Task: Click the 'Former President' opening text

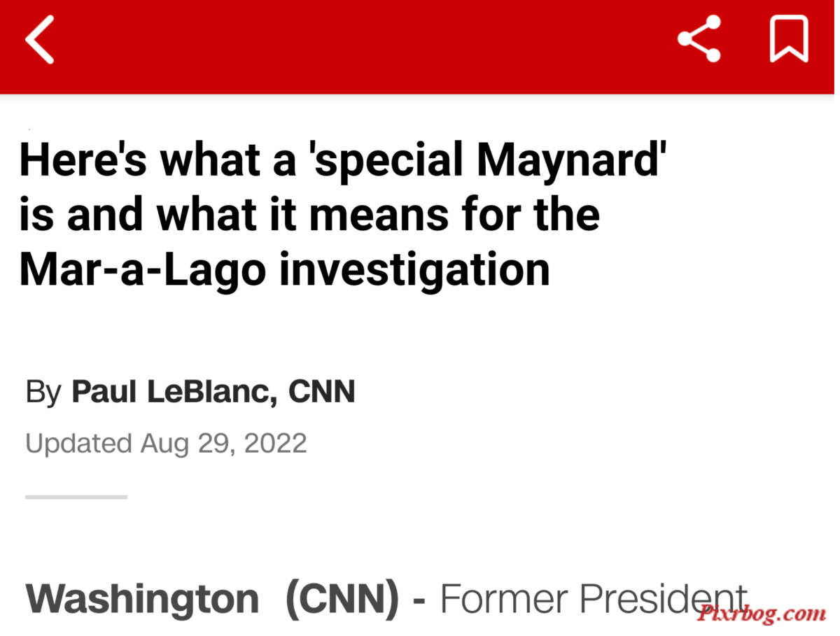Action: [x=593, y=600]
